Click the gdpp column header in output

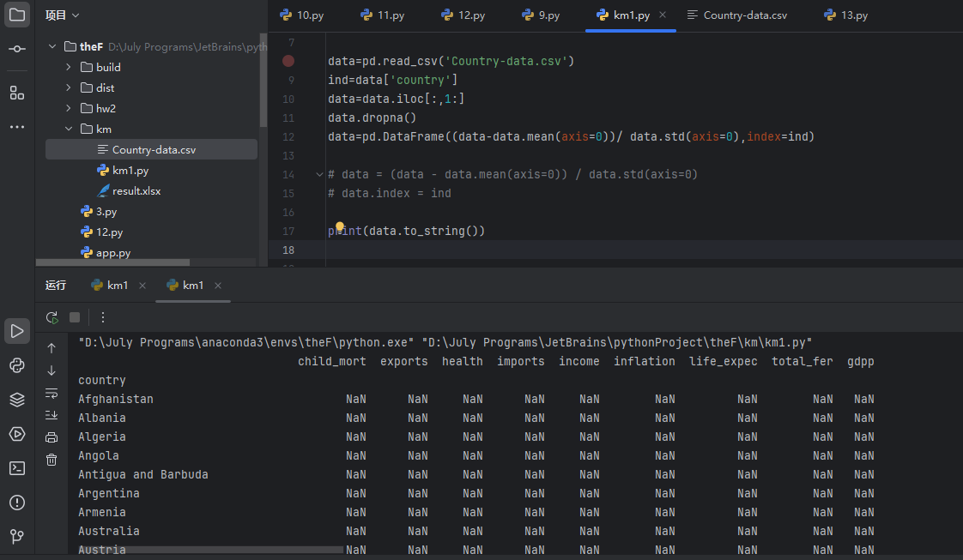861,361
